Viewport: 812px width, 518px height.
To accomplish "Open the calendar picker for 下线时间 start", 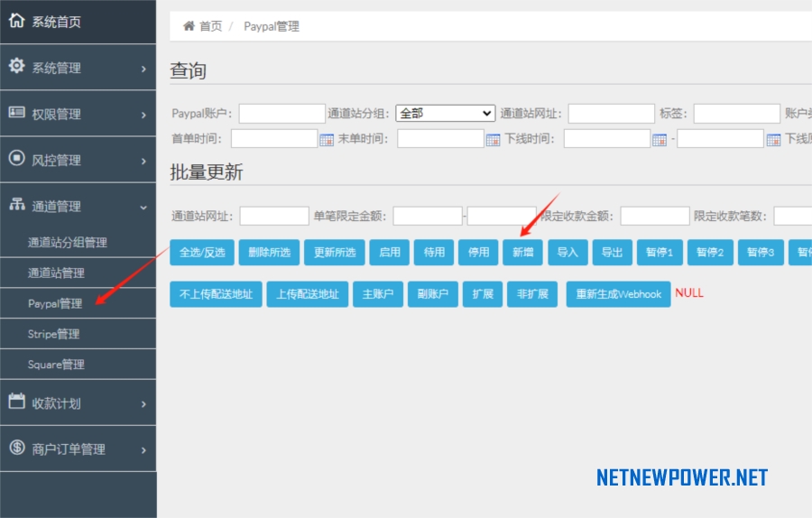I will tap(660, 139).
